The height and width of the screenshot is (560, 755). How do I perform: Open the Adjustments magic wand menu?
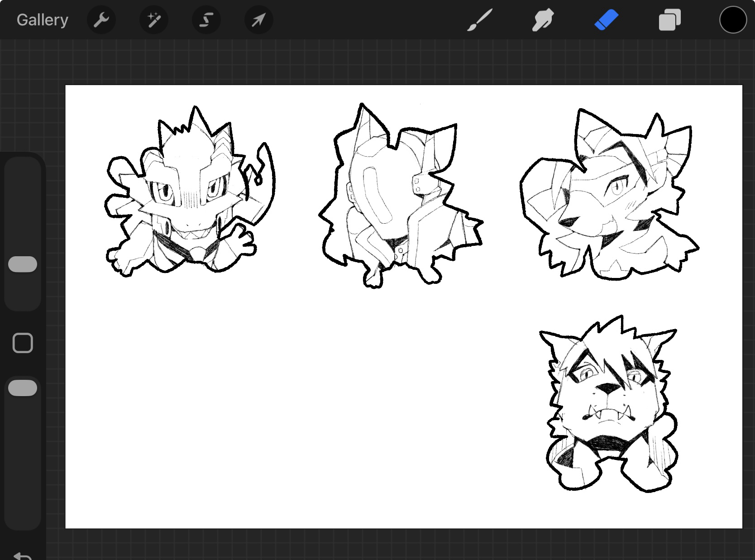click(153, 20)
